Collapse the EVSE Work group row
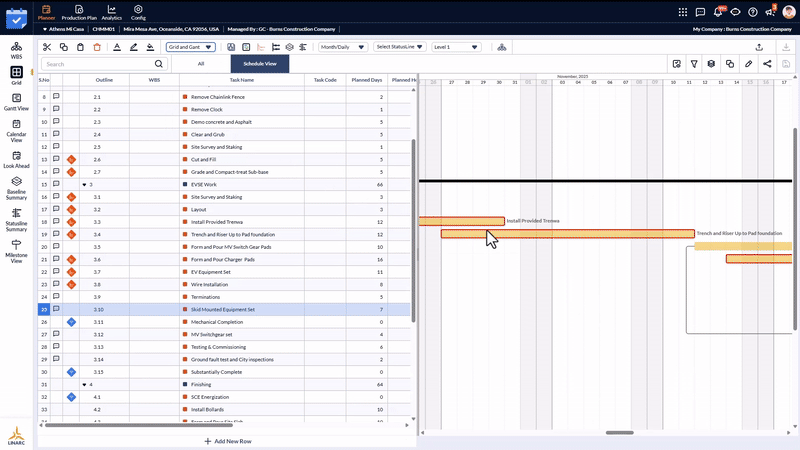Viewport: 800px width, 450px height. tap(84, 184)
